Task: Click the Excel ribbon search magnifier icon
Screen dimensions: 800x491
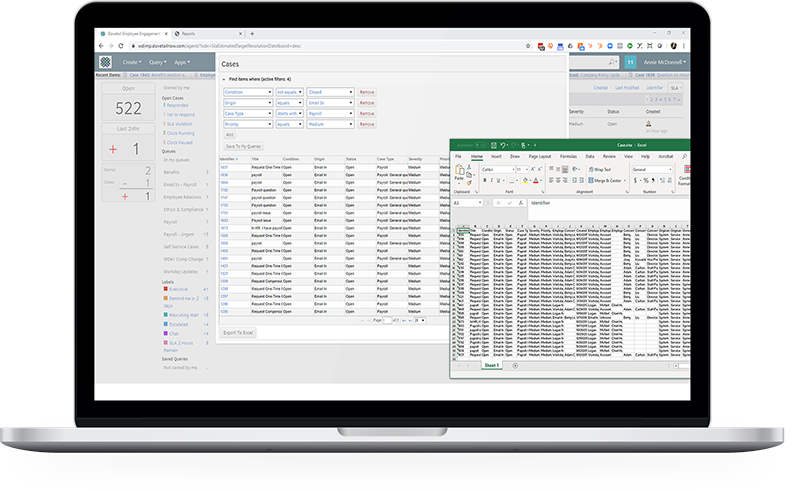Action: click(684, 156)
